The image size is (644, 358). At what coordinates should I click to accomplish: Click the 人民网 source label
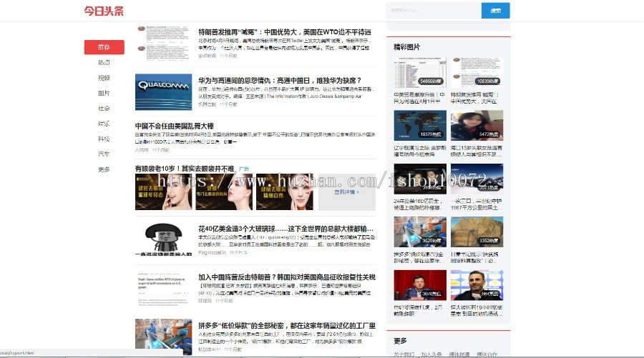pyautogui.click(x=141, y=150)
